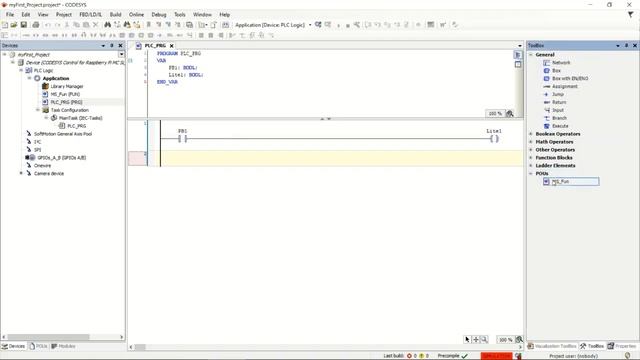The image size is (640, 360).
Task: Select the Branch element in Toolbox
Action: 555,118
